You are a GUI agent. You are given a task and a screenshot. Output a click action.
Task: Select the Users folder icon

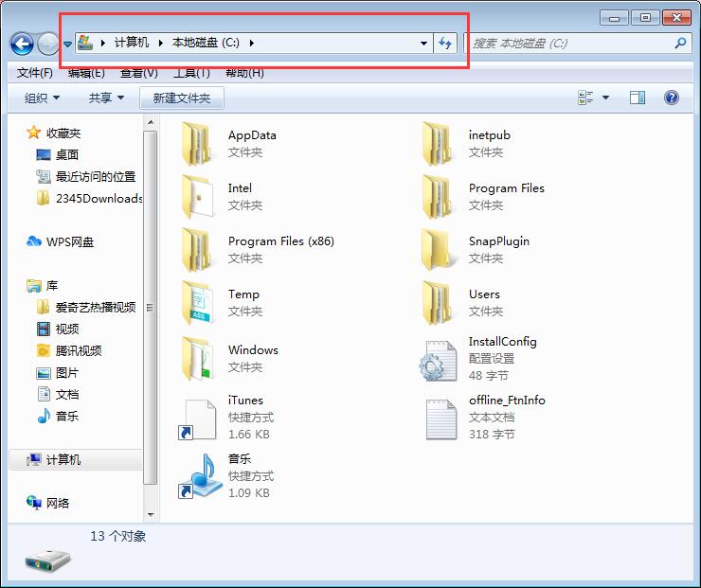[x=438, y=302]
